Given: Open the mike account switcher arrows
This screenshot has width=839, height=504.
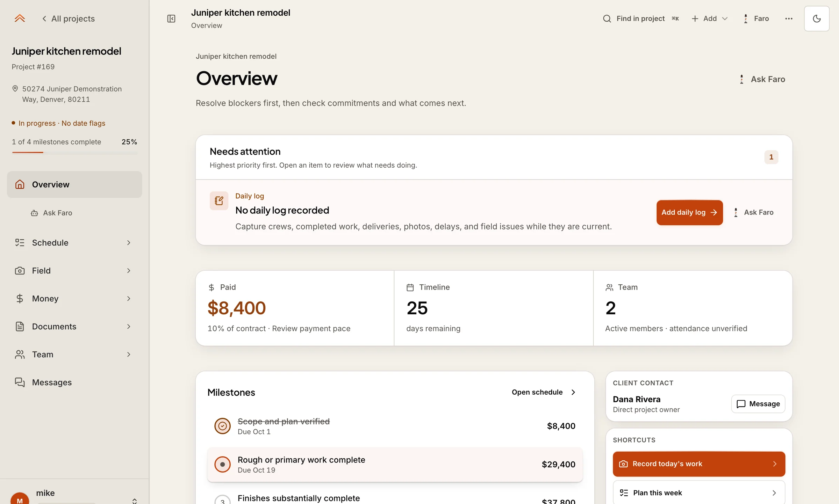Looking at the screenshot, I should click(x=135, y=501).
